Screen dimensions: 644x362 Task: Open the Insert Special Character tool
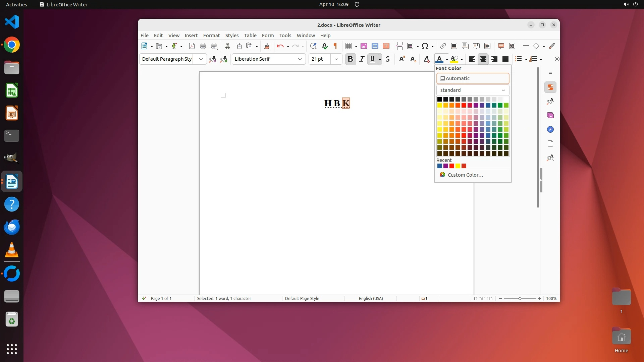pos(425,46)
